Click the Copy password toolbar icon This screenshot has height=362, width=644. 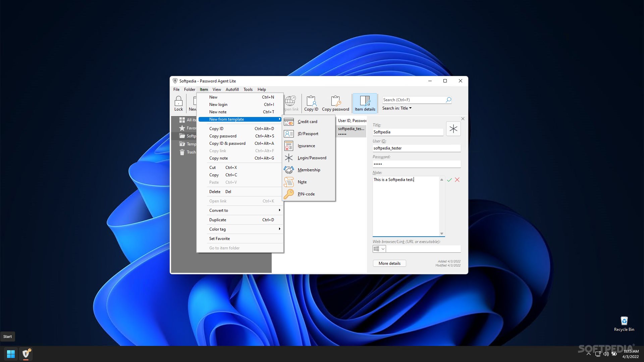coord(335,103)
